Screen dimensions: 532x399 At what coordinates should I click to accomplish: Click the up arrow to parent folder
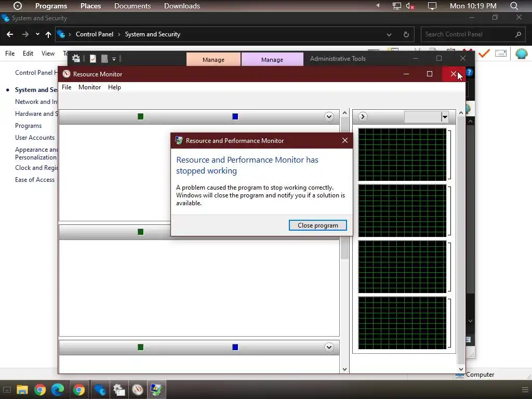(x=48, y=34)
